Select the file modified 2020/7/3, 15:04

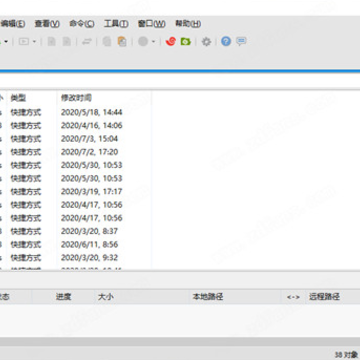[89, 139]
